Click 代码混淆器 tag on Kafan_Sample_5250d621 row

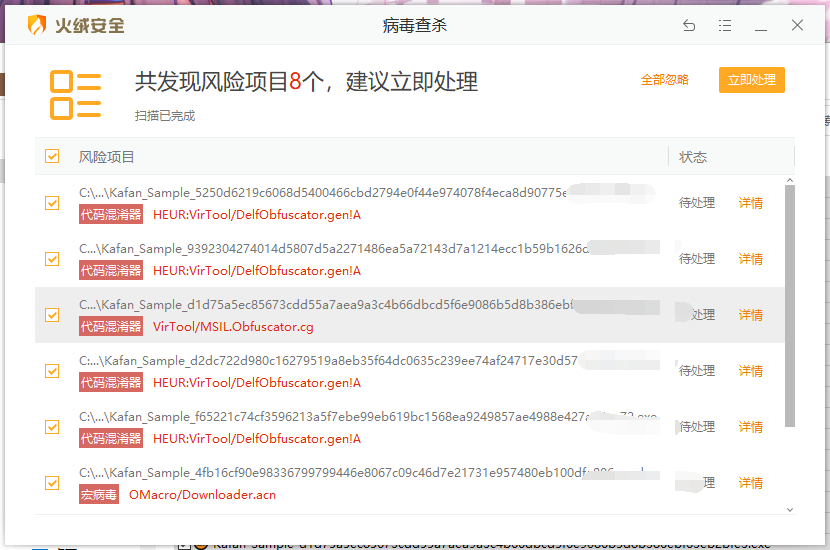(x=111, y=214)
